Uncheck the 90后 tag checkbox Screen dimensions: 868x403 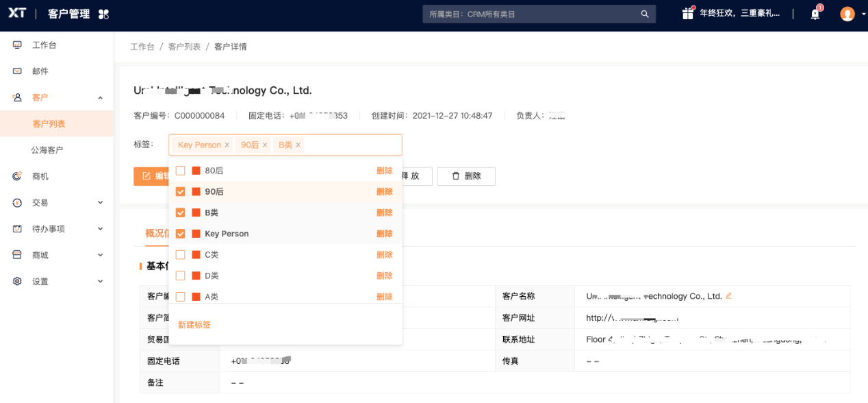pyautogui.click(x=181, y=191)
